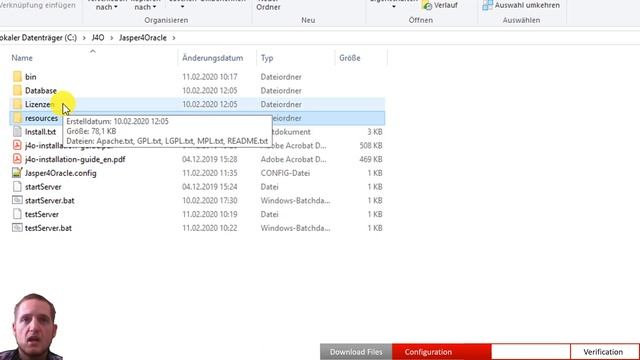
Task: Select the file name j4o-installation-guide_en.pdf
Action: (75, 159)
